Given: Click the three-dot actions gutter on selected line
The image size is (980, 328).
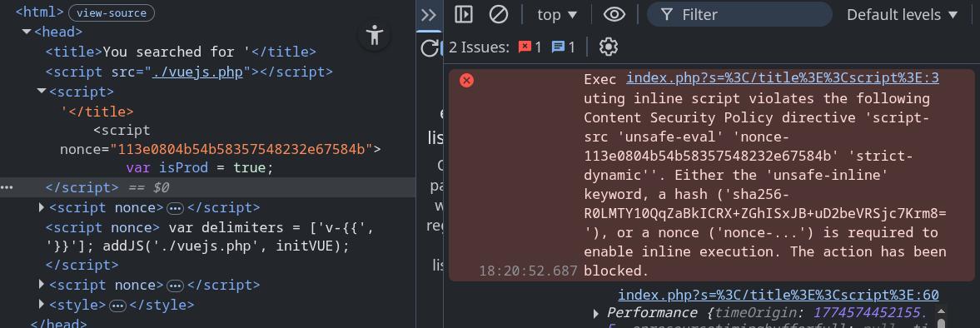Looking at the screenshot, I should tap(7, 187).
